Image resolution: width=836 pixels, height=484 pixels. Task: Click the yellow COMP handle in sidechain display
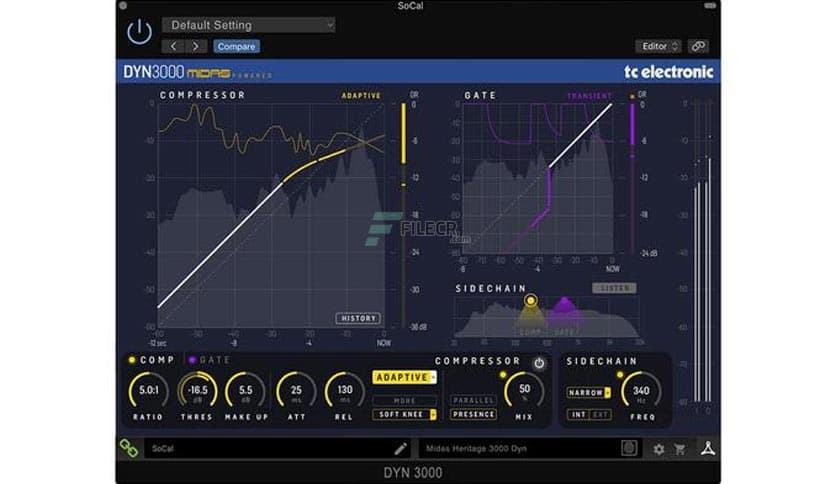(530, 301)
